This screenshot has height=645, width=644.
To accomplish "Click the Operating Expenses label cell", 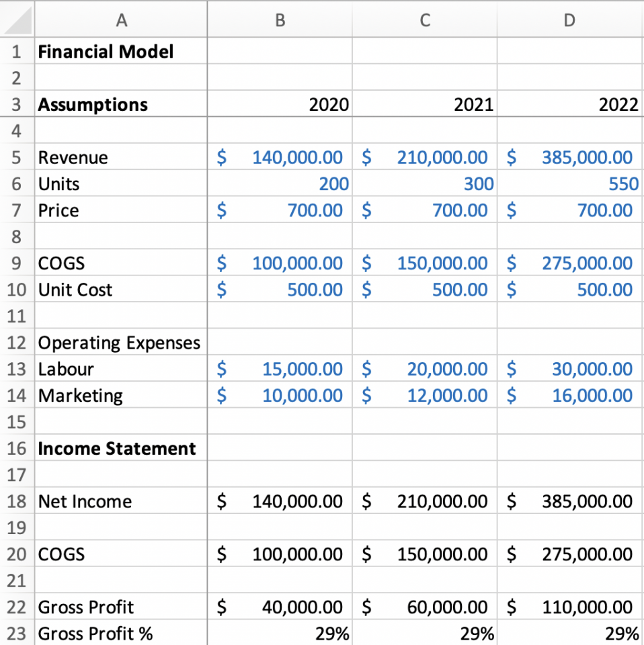I will coord(120,343).
